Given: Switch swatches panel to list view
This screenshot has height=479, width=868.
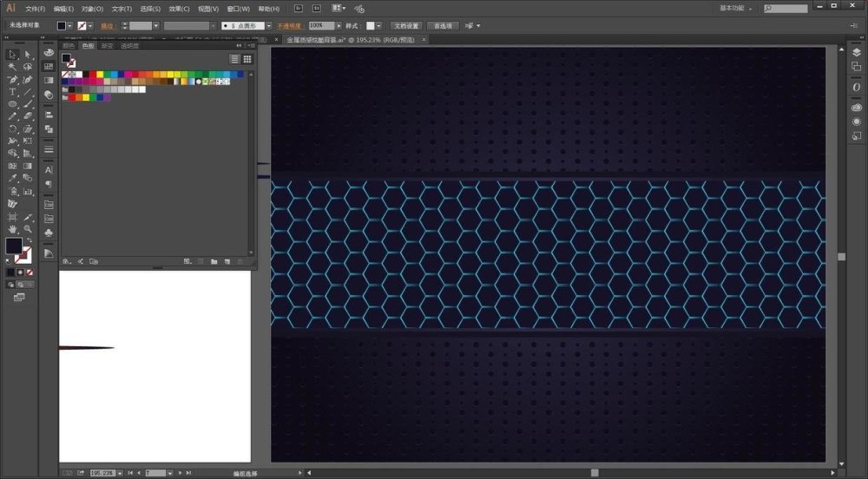Looking at the screenshot, I should 234,58.
